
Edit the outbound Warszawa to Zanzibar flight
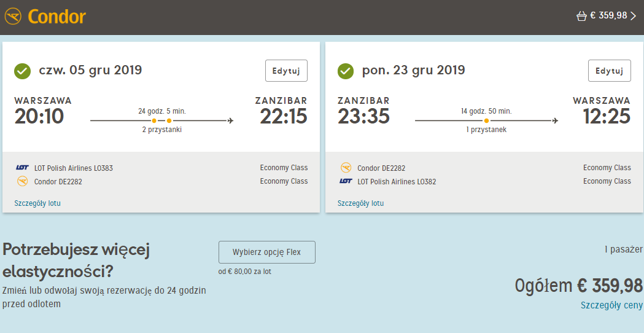[286, 71]
